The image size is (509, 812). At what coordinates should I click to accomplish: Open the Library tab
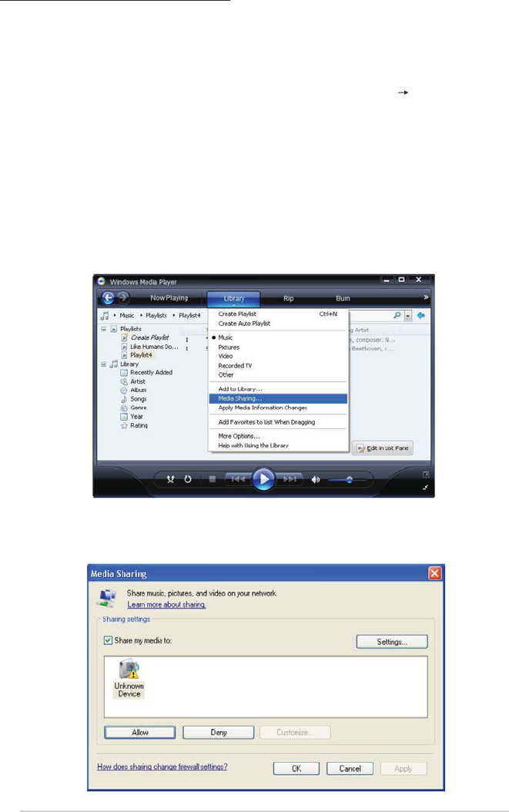(x=233, y=299)
